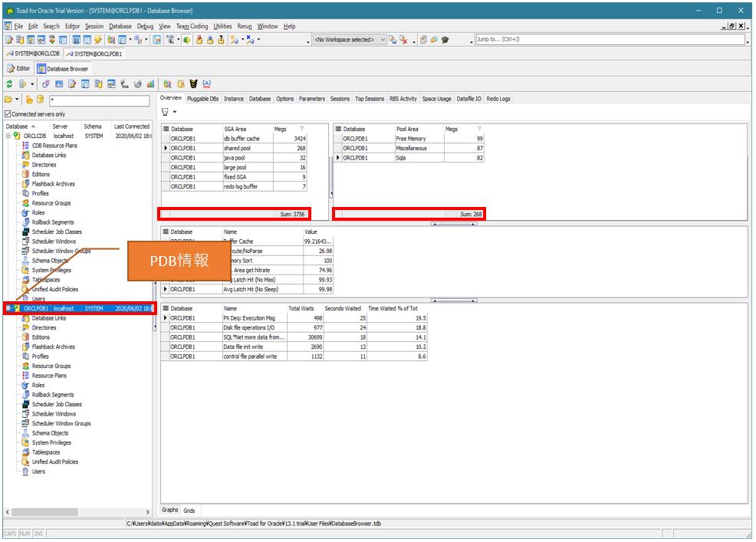Switch to the Pluggable DBs tab
The image size is (756, 542).
coord(202,99)
